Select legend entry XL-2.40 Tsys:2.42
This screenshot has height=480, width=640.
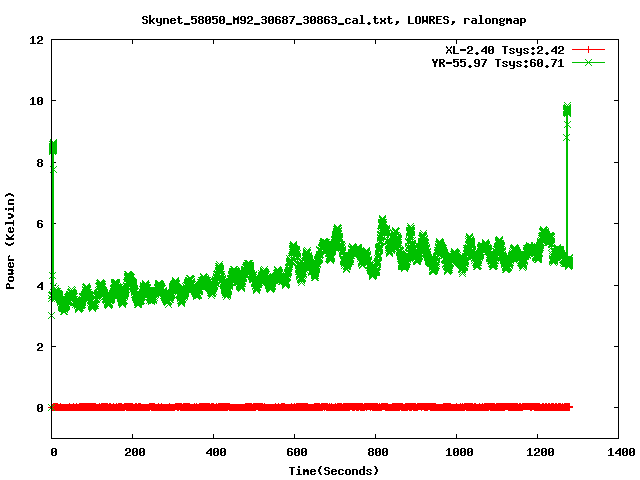point(504,50)
